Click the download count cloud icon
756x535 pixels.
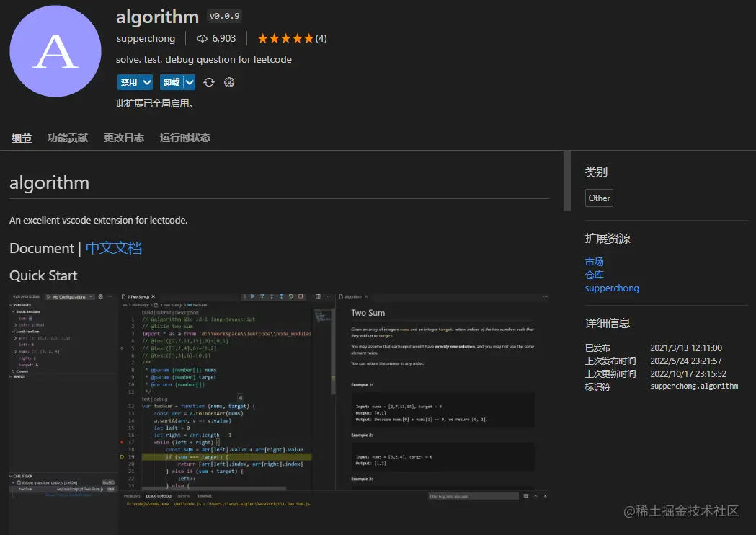(202, 39)
